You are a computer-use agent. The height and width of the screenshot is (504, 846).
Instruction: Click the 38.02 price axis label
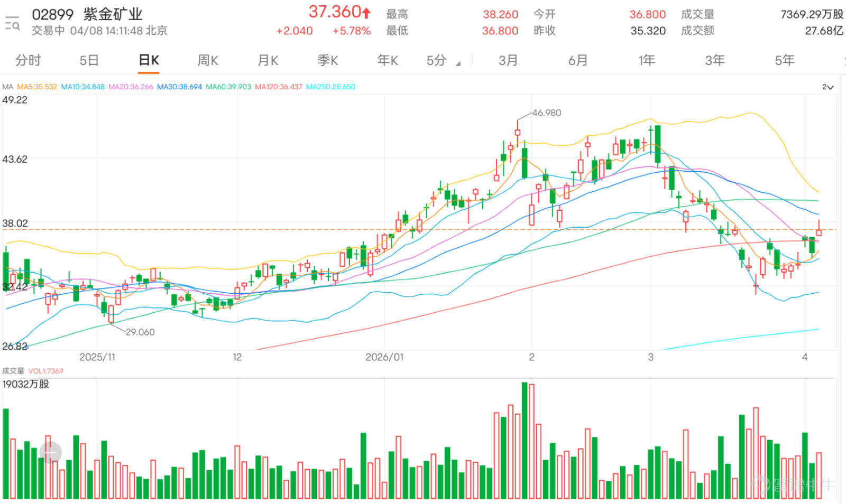(15, 223)
